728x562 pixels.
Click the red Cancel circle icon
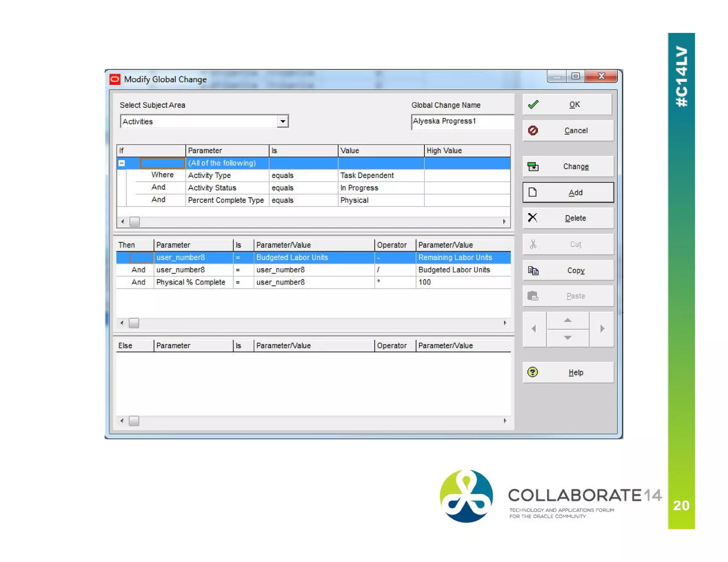click(x=533, y=130)
